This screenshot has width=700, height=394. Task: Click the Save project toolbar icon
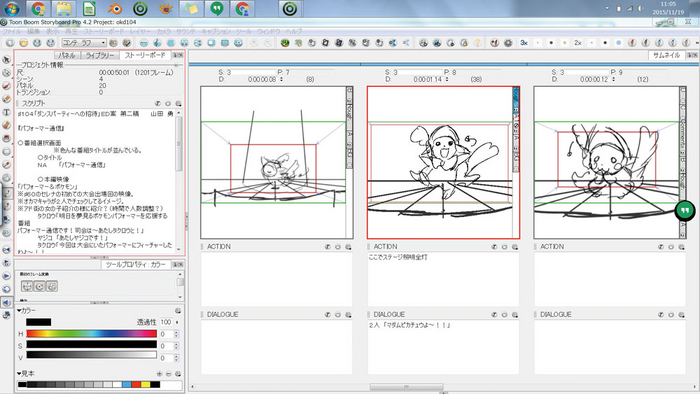[37, 43]
